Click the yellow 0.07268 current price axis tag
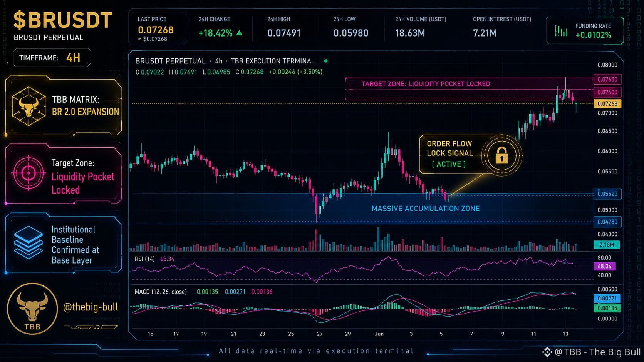 click(607, 103)
